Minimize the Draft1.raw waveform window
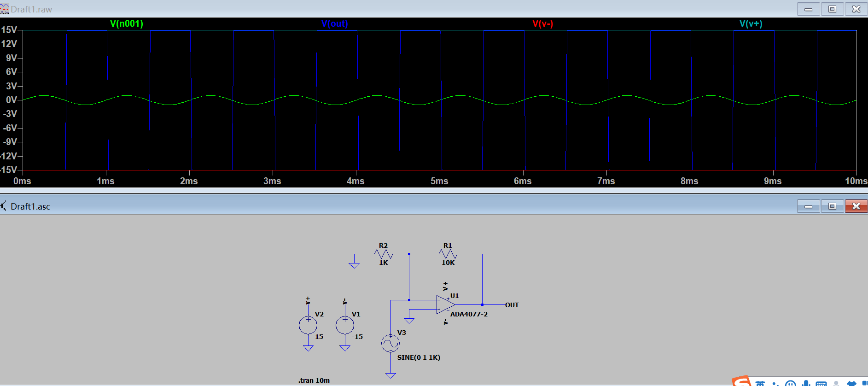The image size is (868, 386). 809,9
